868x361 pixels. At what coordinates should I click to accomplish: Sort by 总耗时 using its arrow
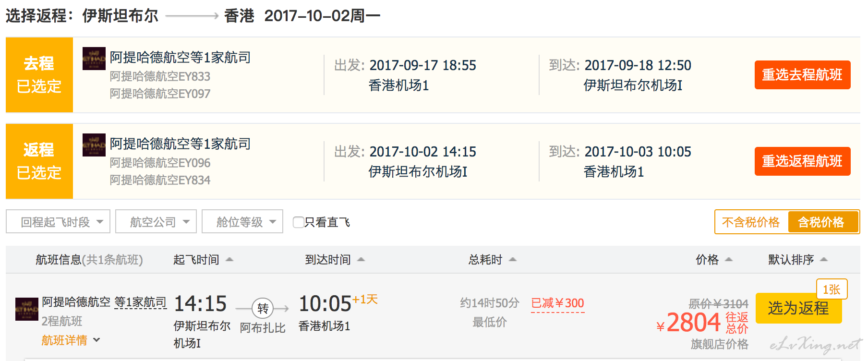[x=513, y=260]
